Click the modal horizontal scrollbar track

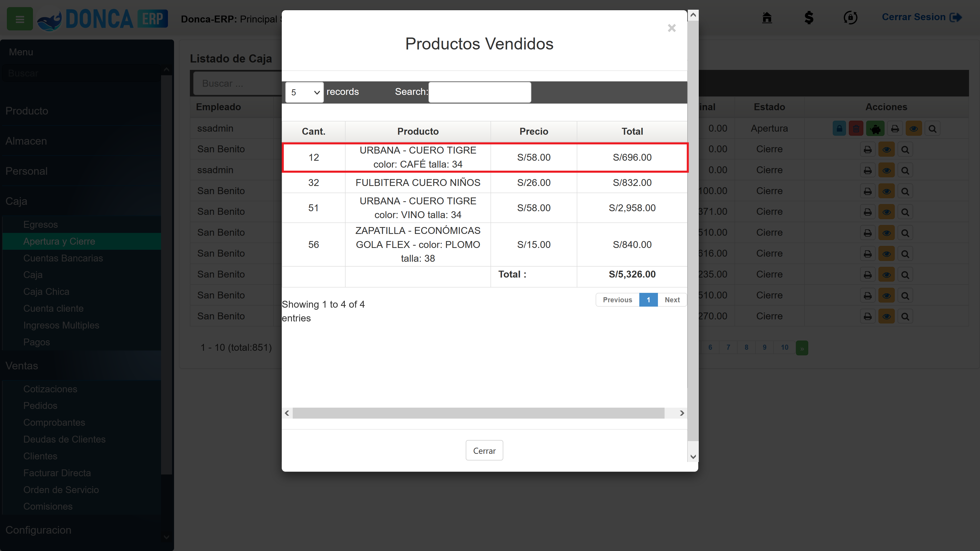point(478,413)
